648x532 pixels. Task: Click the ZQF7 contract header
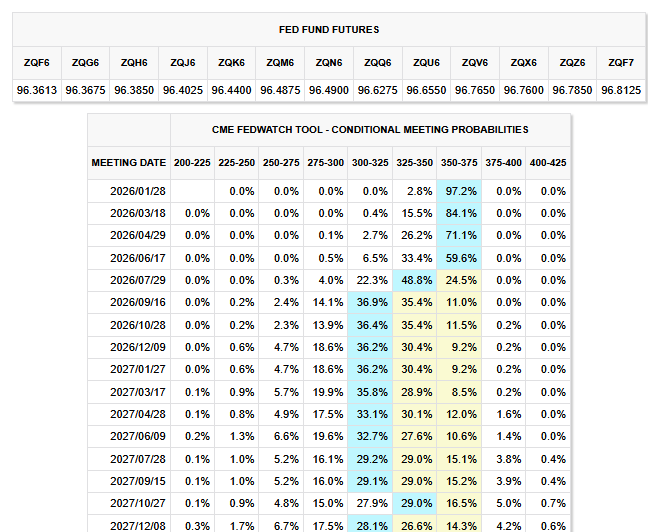(620, 62)
